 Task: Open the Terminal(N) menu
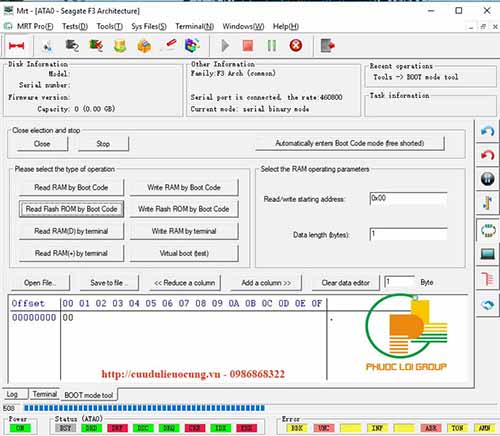coord(195,26)
